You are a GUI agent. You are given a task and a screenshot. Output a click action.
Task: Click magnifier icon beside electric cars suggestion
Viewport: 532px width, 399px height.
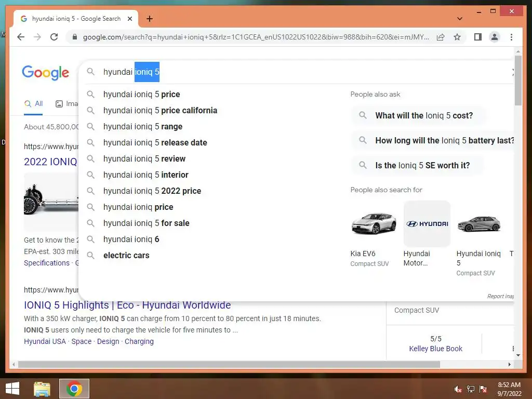[90, 255]
